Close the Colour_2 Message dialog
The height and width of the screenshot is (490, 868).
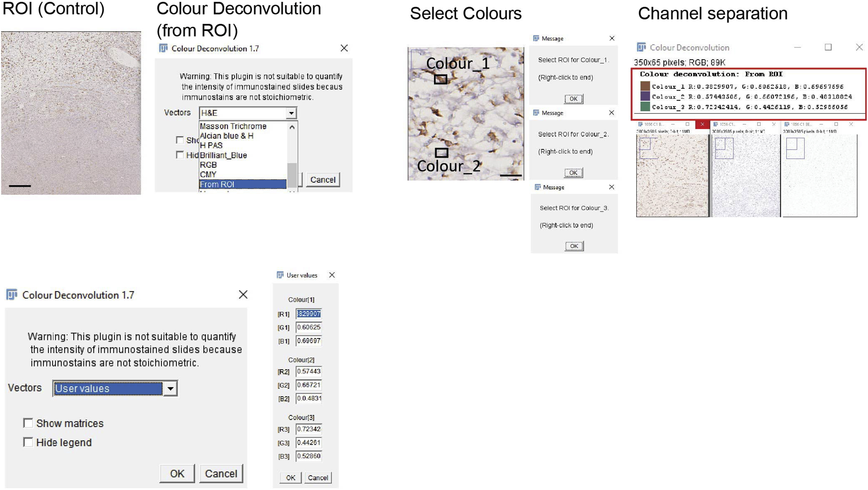point(612,112)
